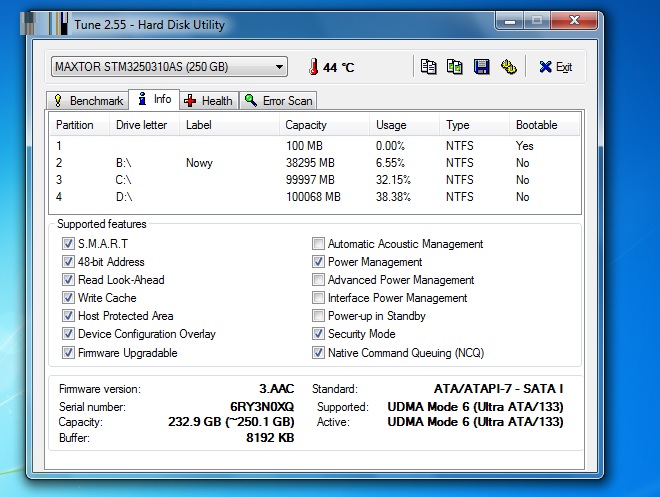Click the Nowy label cell
Image resolution: width=660 pixels, height=497 pixels.
pos(199,163)
